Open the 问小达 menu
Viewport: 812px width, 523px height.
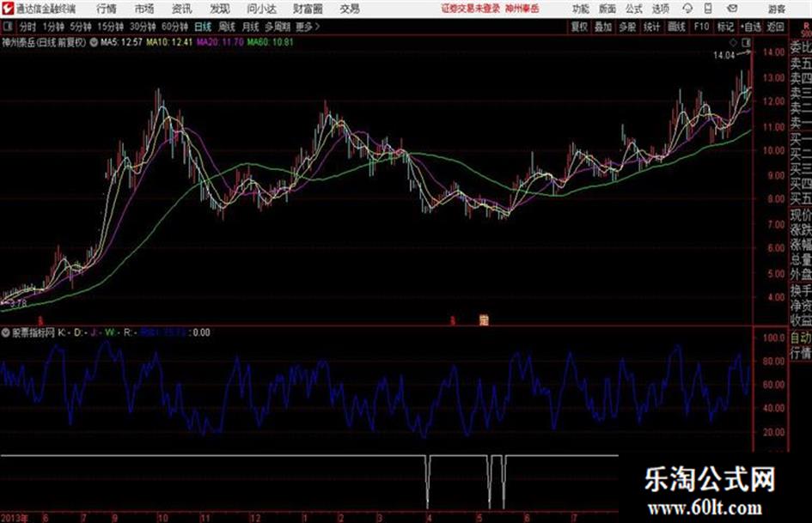261,9
